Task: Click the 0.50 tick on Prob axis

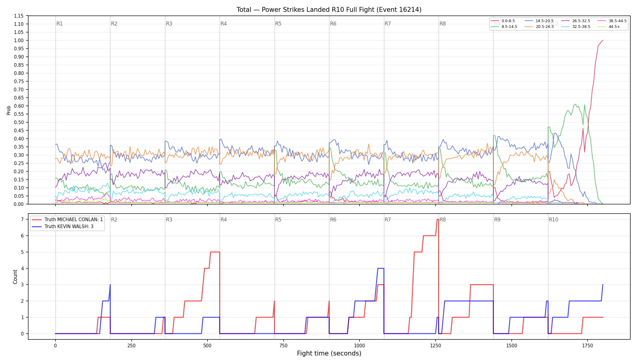Action: [x=19, y=122]
